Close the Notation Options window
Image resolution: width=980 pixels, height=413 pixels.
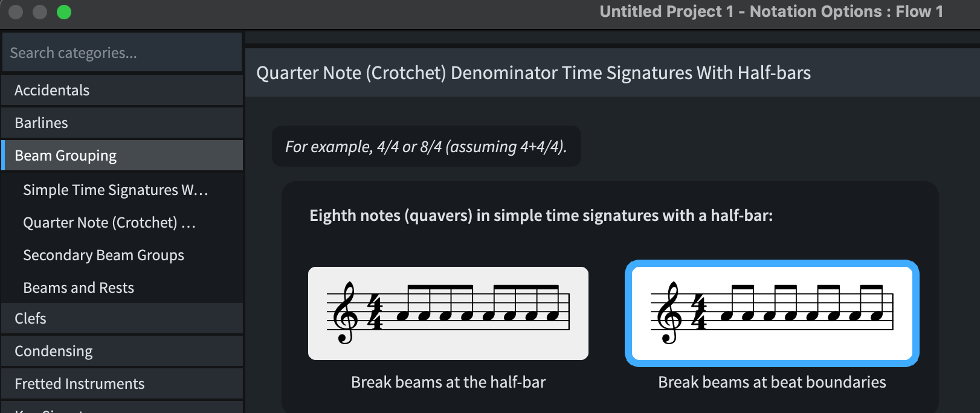click(x=16, y=12)
